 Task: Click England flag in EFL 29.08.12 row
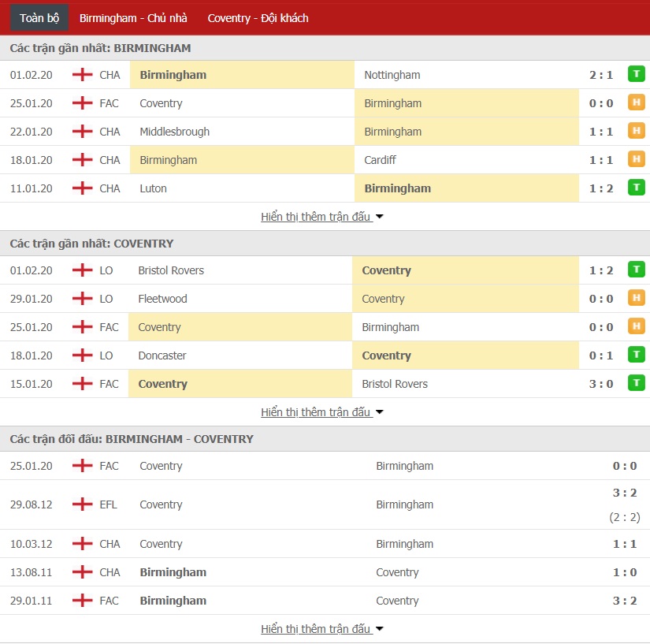point(82,504)
